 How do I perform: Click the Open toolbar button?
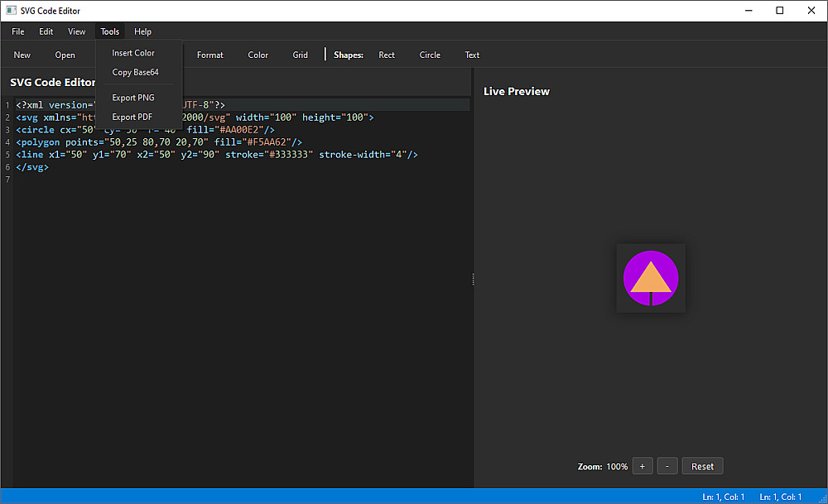coord(65,55)
